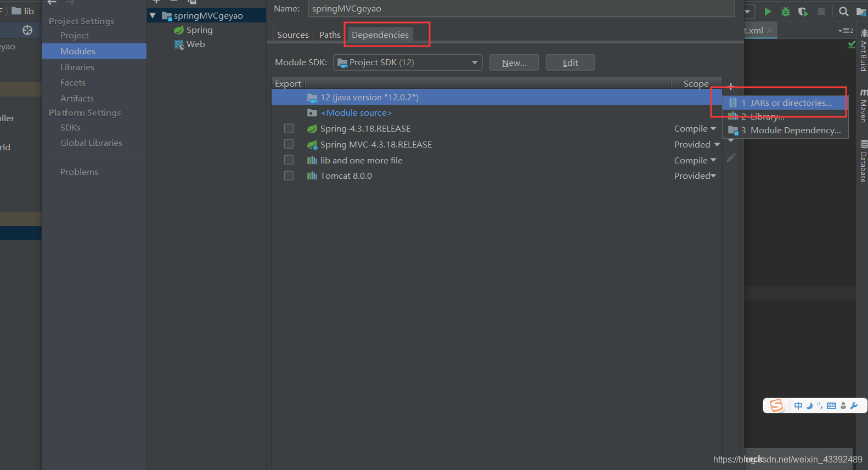This screenshot has height=470, width=868.
Task: Move the selected dependency down with the arrow
Action: (x=731, y=141)
